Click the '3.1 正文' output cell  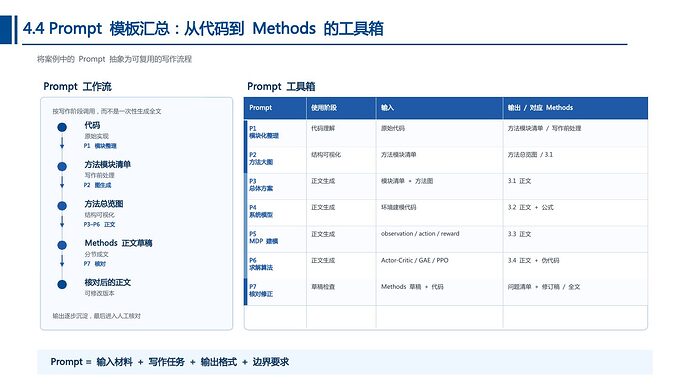tap(519, 181)
